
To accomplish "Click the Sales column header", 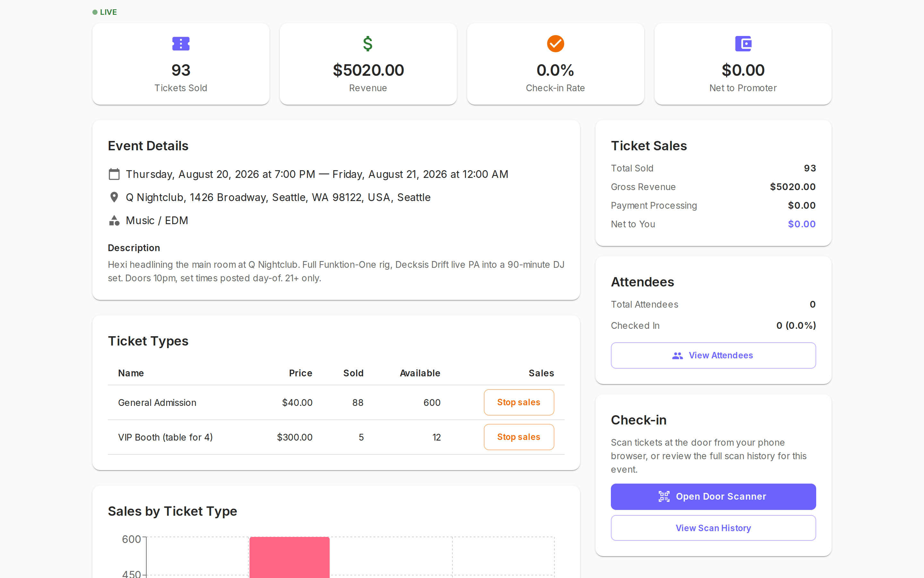I will coord(541,373).
